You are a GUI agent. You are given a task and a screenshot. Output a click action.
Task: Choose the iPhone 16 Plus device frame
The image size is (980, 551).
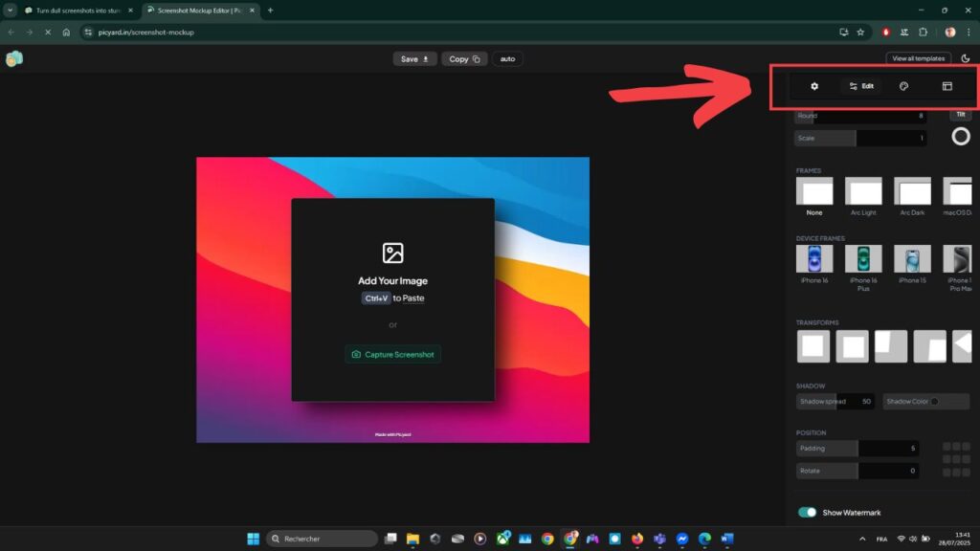point(863,258)
